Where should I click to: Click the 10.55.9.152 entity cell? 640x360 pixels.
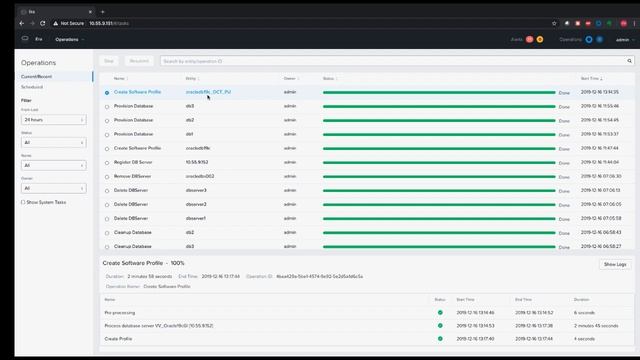click(x=197, y=162)
